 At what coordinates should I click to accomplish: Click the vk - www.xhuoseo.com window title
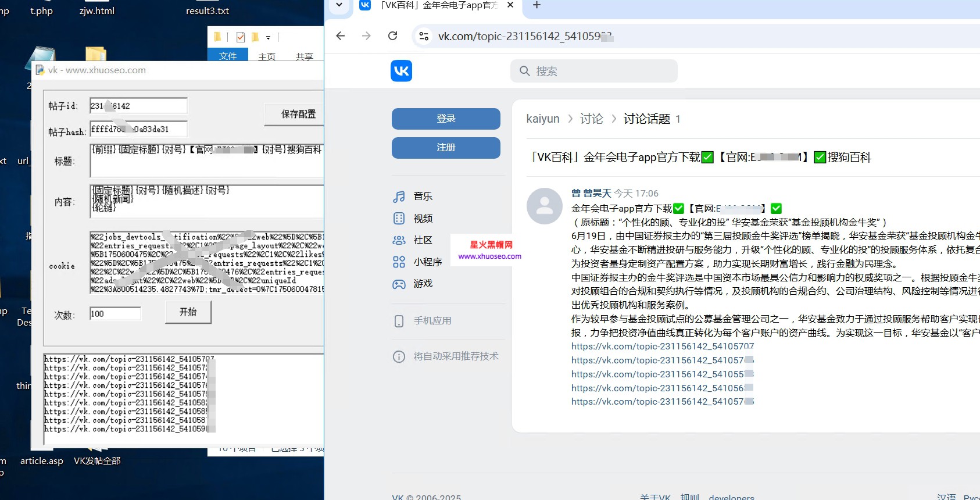(97, 70)
